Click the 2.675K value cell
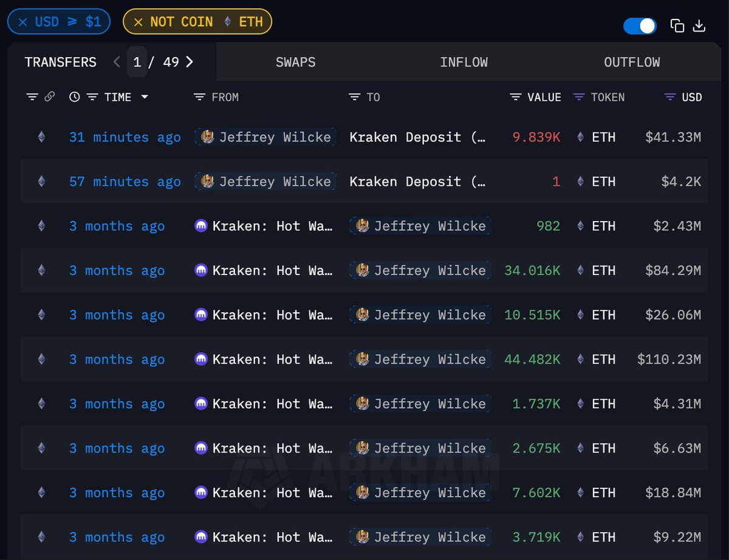The width and height of the screenshot is (729, 560). click(536, 448)
